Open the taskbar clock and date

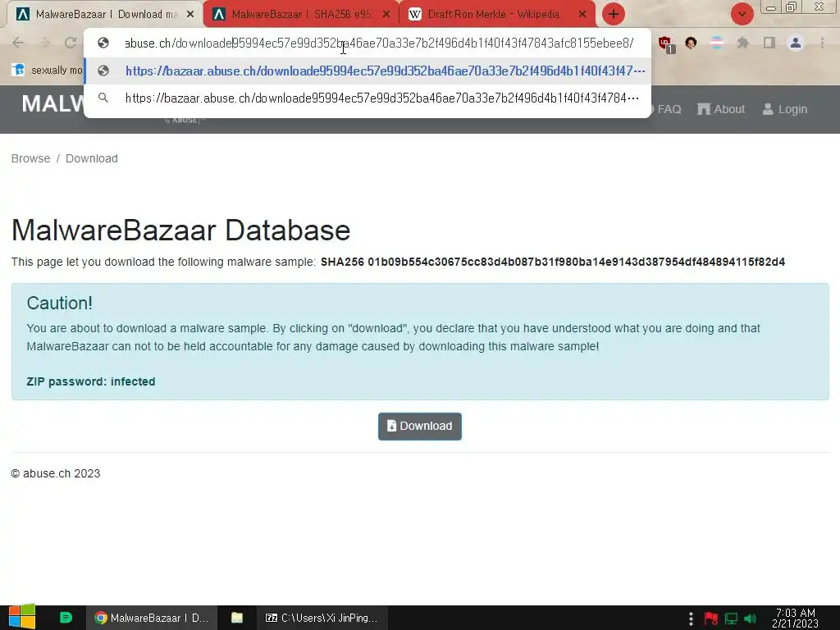[796, 619]
